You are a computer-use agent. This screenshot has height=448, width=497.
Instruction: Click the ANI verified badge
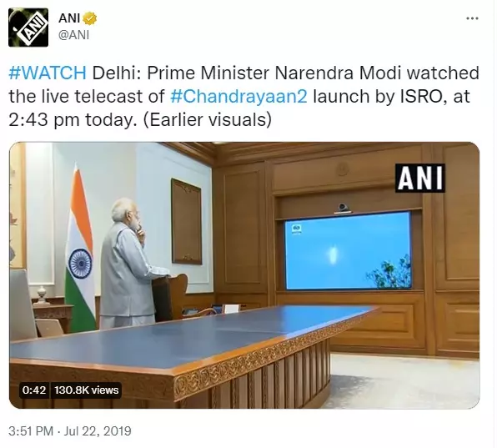pyautogui.click(x=90, y=18)
